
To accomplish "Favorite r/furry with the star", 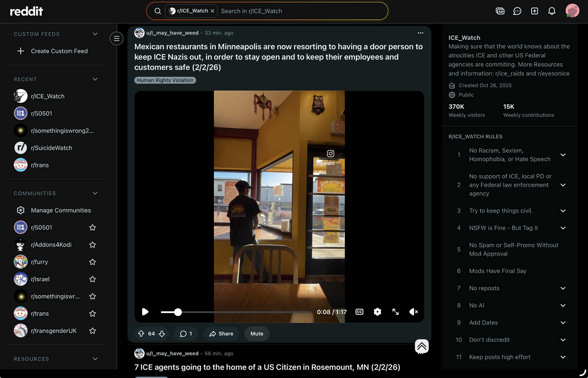I will tap(92, 262).
